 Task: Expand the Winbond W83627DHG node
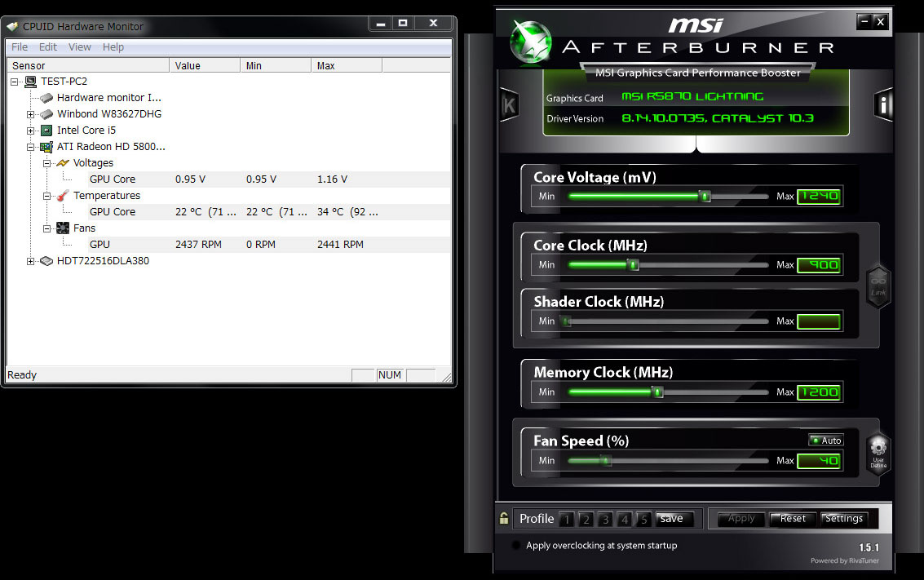[31, 114]
